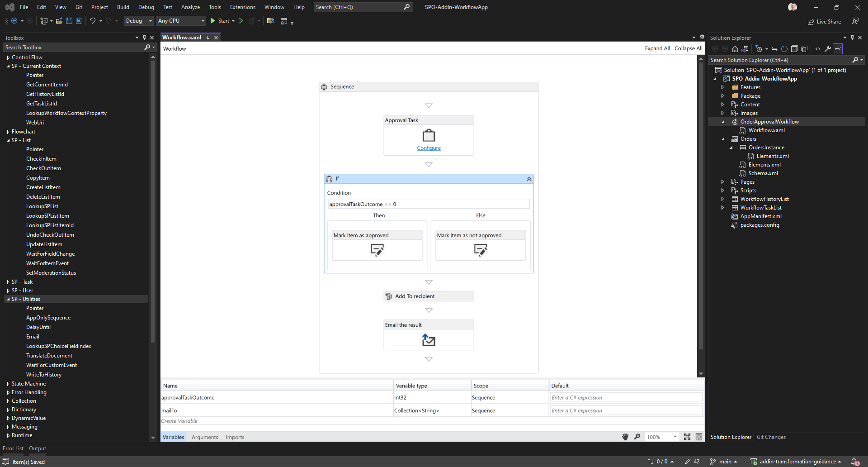868x467 pixels.
Task: Open the Debug menu
Action: (x=146, y=7)
